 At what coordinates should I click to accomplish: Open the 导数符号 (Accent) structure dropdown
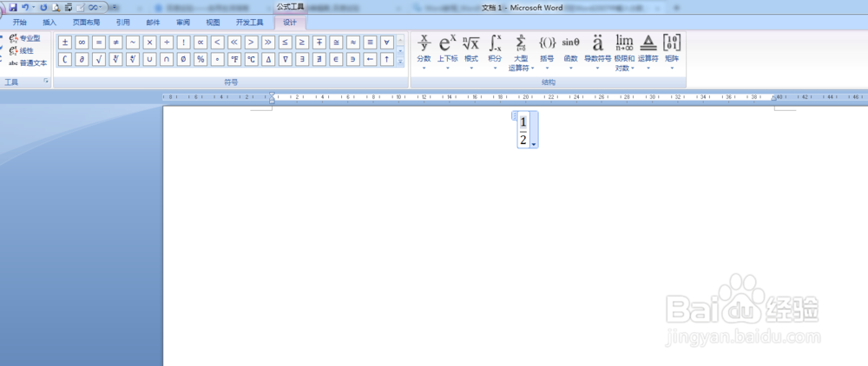(x=597, y=53)
